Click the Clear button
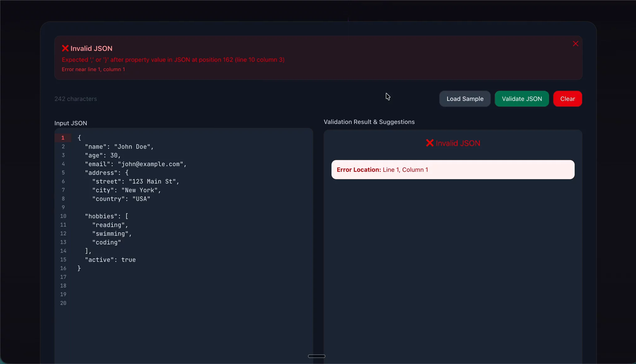Screen dimensions: 636x364 click(x=567, y=98)
